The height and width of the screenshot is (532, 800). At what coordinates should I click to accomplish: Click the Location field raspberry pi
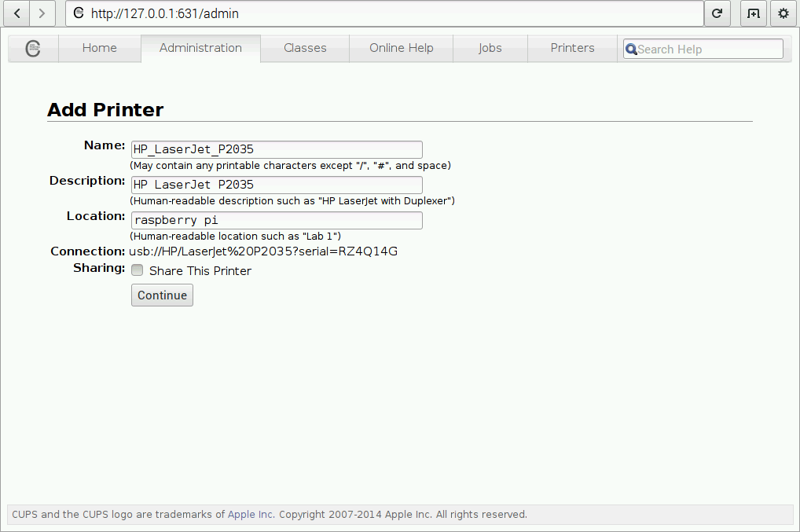point(277,220)
